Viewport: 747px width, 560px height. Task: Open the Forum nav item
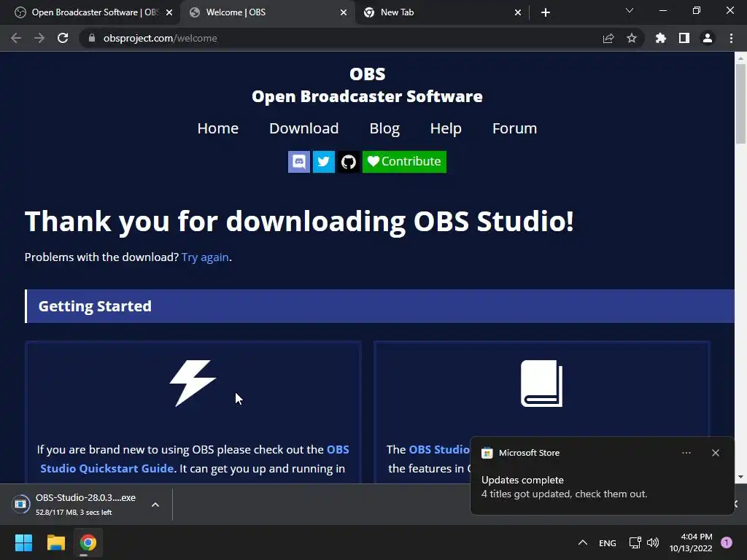(x=514, y=128)
